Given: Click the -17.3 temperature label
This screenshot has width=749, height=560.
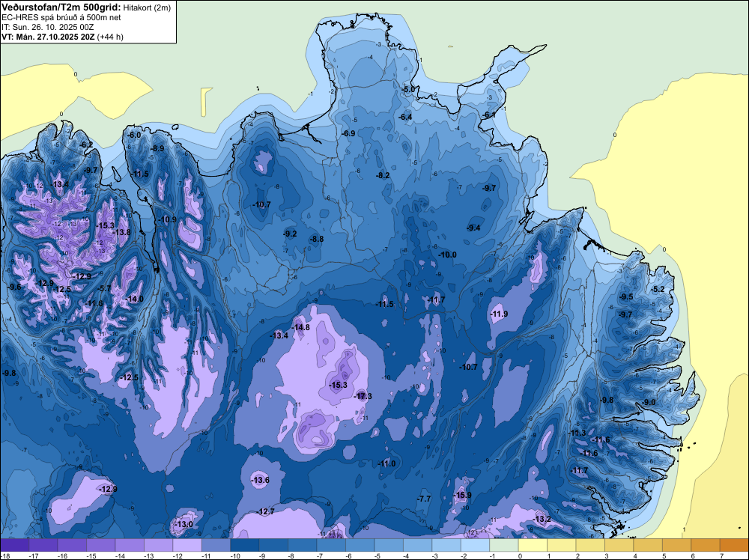Looking at the screenshot, I should (x=363, y=396).
